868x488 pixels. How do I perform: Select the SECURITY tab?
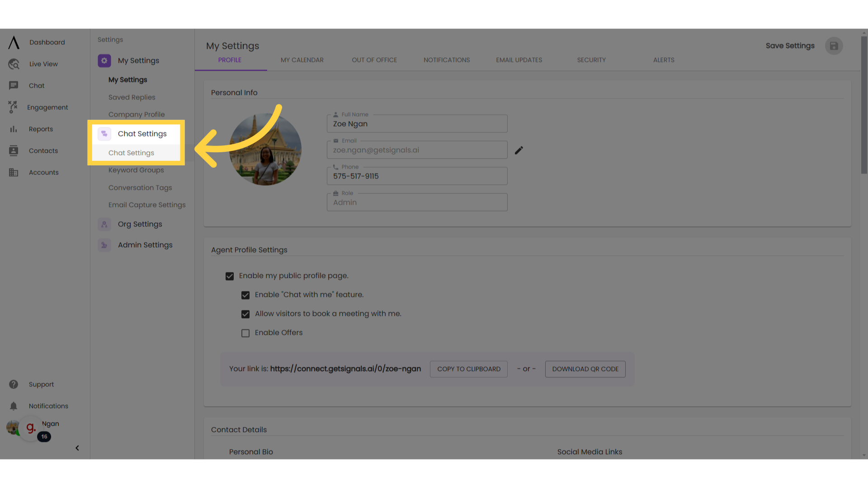(x=591, y=60)
